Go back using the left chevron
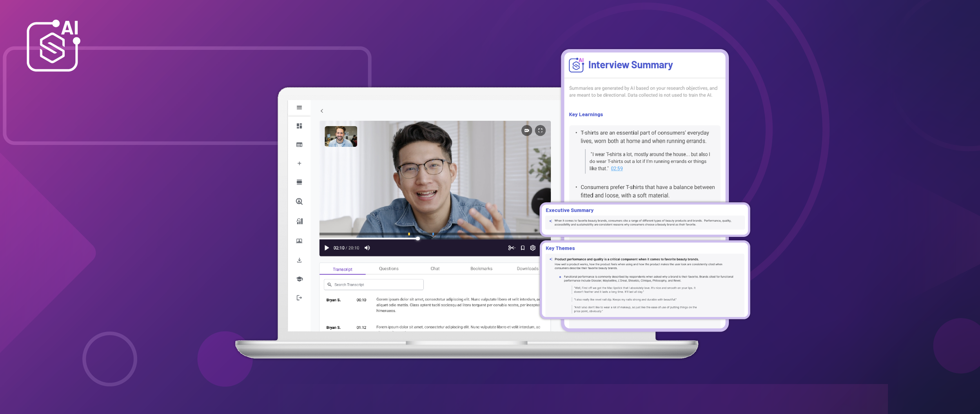Screen dimensions: 980x414 pyautogui.click(x=322, y=111)
